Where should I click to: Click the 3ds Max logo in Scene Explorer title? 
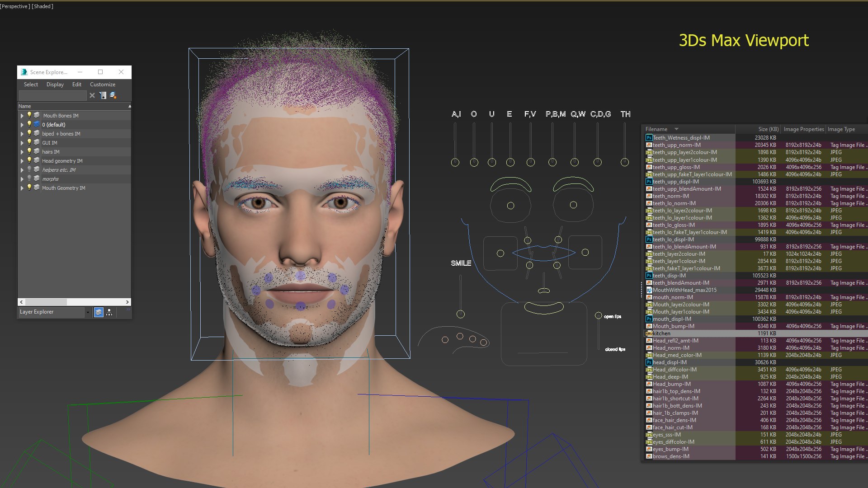tap(24, 72)
